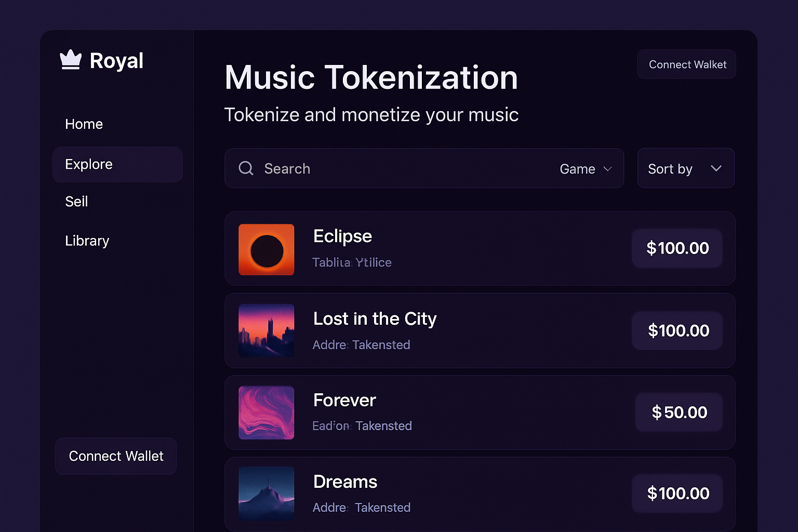
Task: Click the Forever swirl artwork
Action: [x=266, y=413]
